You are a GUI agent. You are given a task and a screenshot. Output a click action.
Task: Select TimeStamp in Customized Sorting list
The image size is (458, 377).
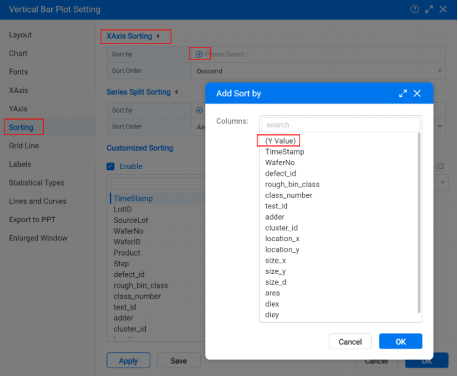point(133,198)
